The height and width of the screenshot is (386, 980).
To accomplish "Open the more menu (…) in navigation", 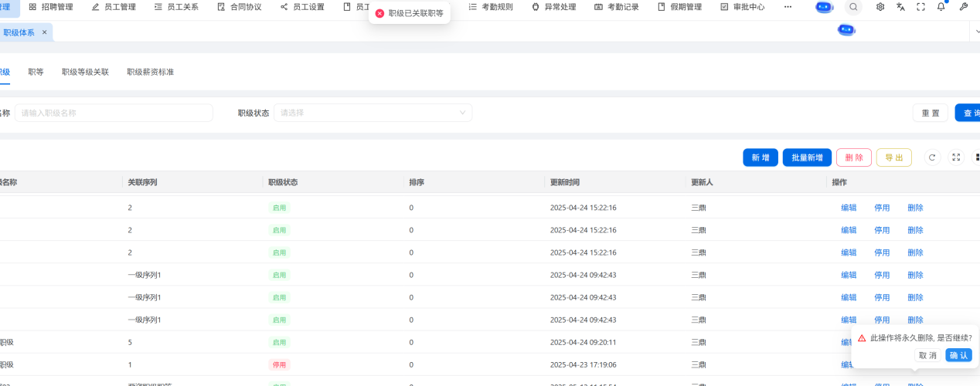I will click(x=788, y=7).
